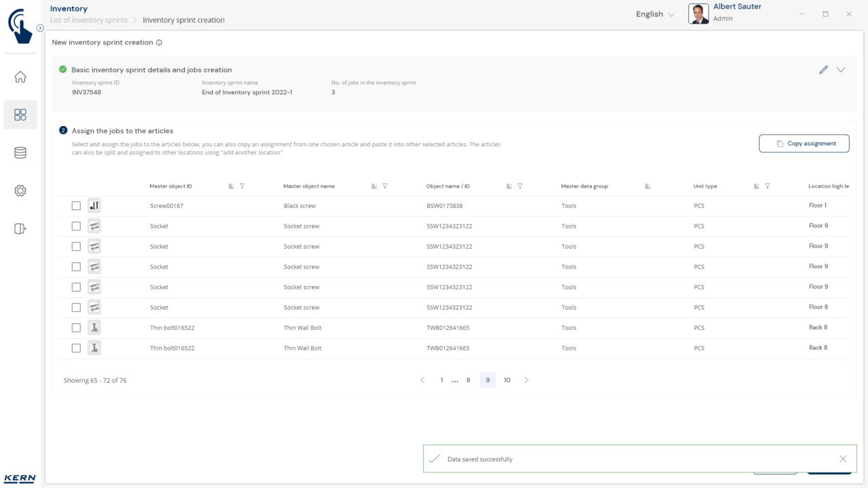Open settings gear in left sidebar
The height and width of the screenshot is (488, 868).
pyautogui.click(x=20, y=191)
